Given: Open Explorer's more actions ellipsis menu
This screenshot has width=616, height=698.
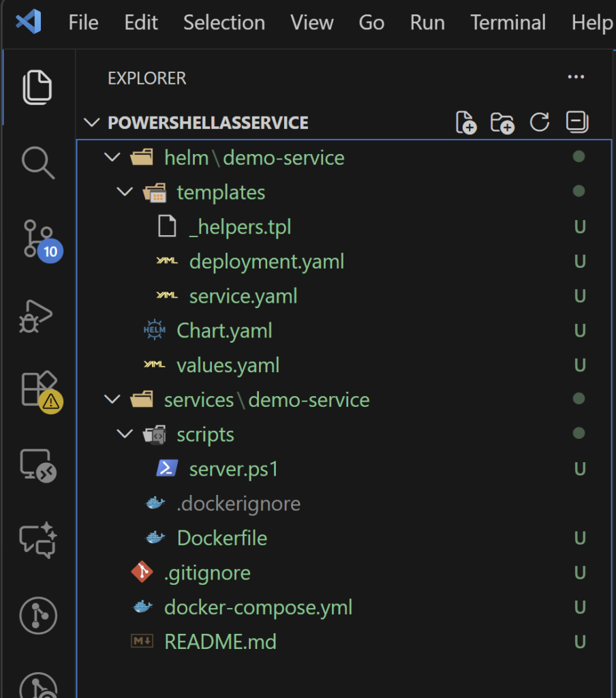Looking at the screenshot, I should point(576,78).
